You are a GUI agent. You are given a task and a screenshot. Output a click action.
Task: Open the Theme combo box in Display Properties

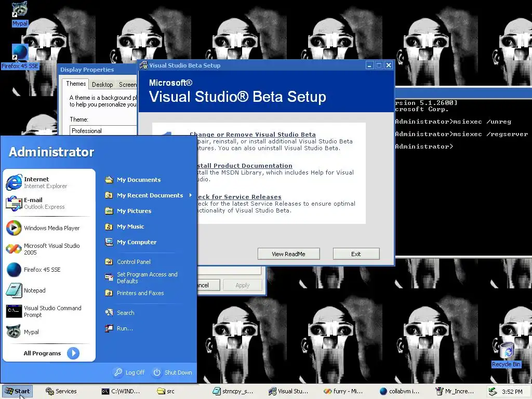pos(103,130)
